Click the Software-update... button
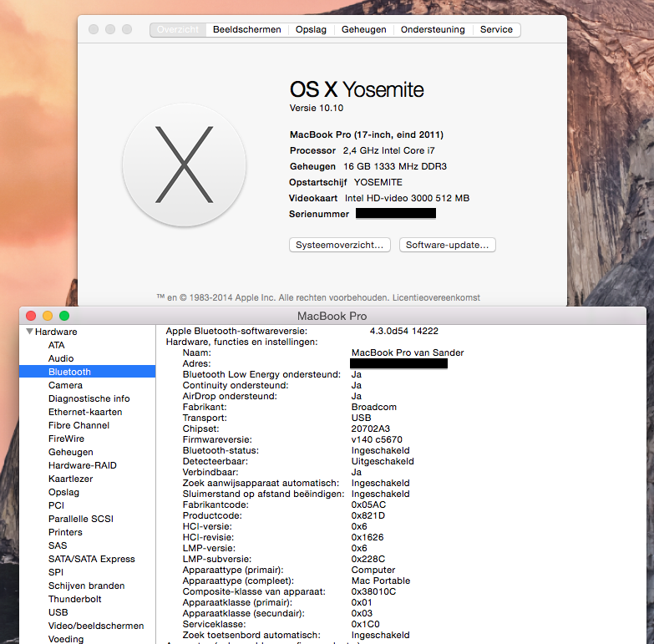Viewport: 654px width, 644px height. pos(447,245)
